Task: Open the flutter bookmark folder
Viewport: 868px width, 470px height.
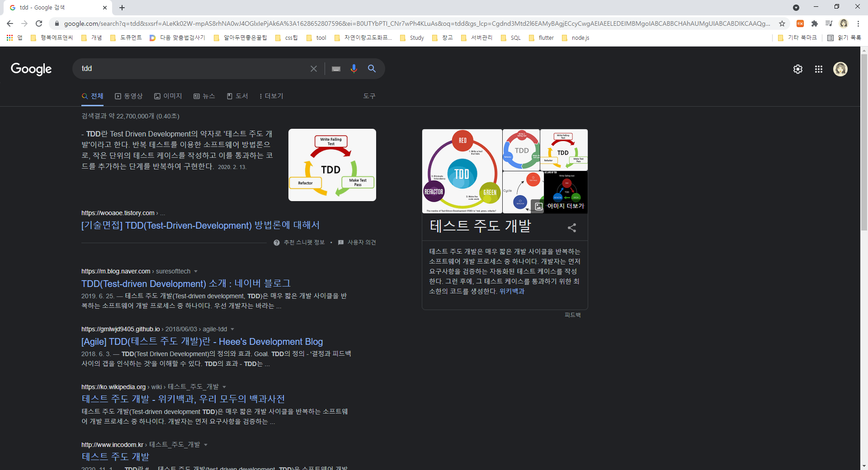Action: point(541,38)
